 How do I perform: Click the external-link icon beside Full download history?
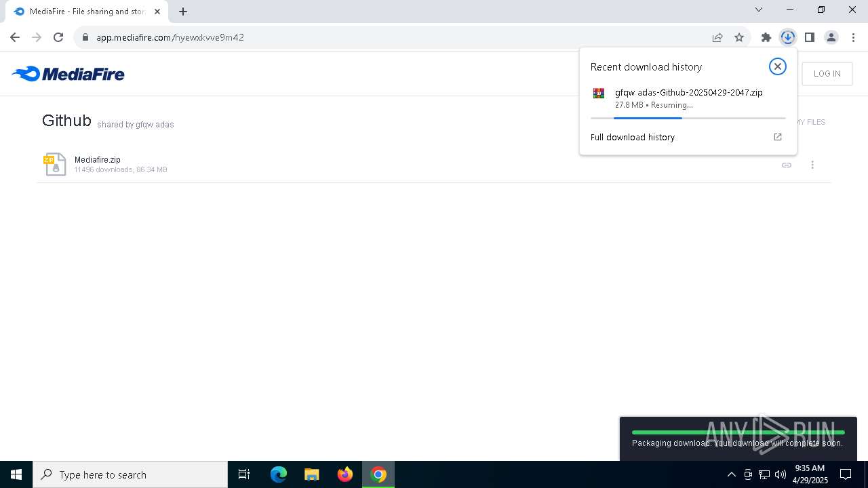click(778, 137)
